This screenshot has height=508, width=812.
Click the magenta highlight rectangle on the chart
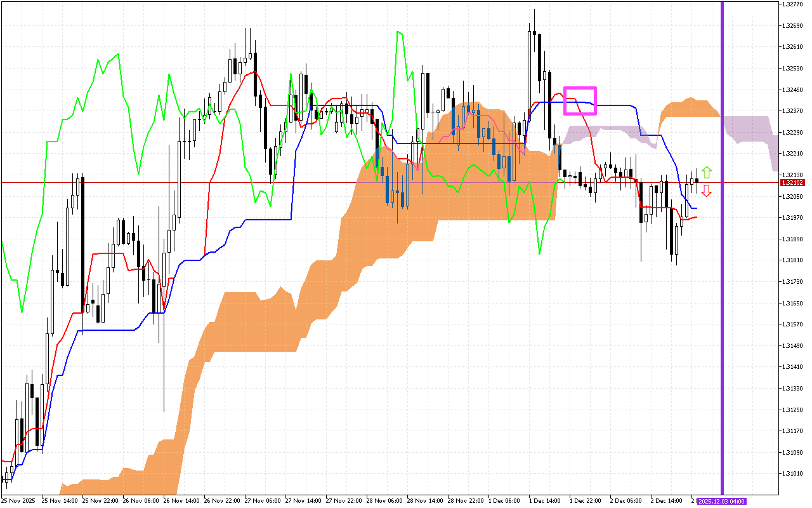(x=580, y=102)
